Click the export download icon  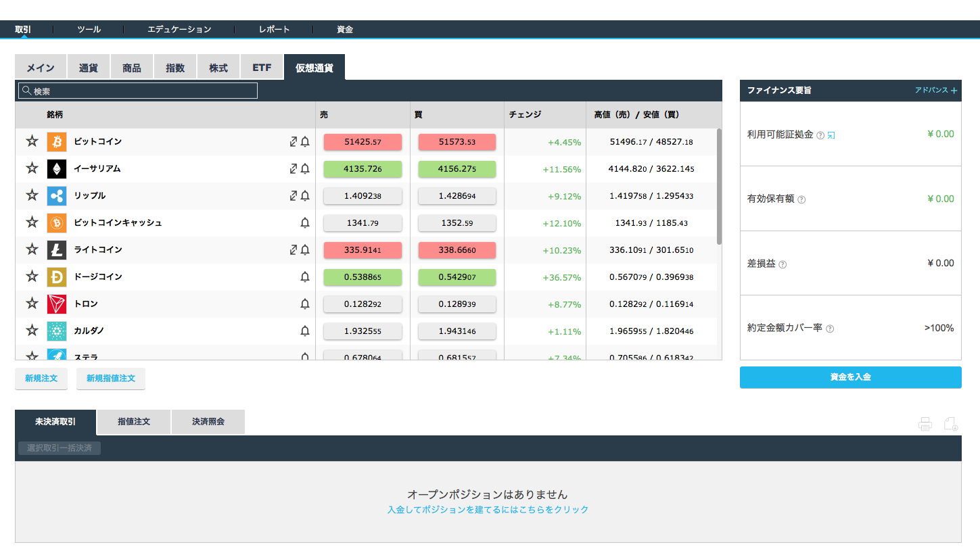[950, 424]
